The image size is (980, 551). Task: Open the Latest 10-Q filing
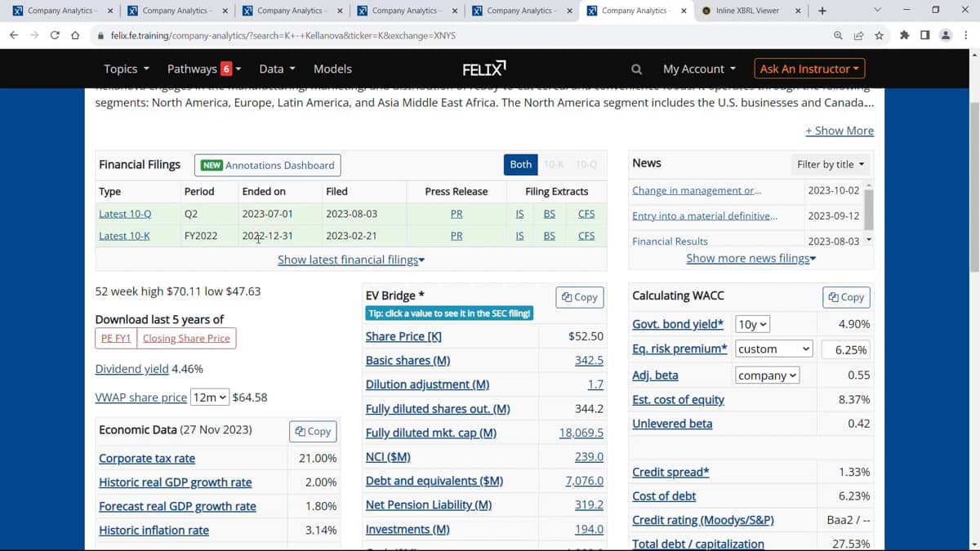125,214
